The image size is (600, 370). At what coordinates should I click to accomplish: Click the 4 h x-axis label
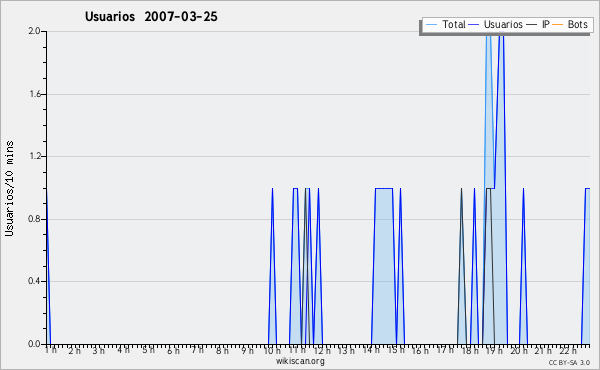(x=123, y=350)
